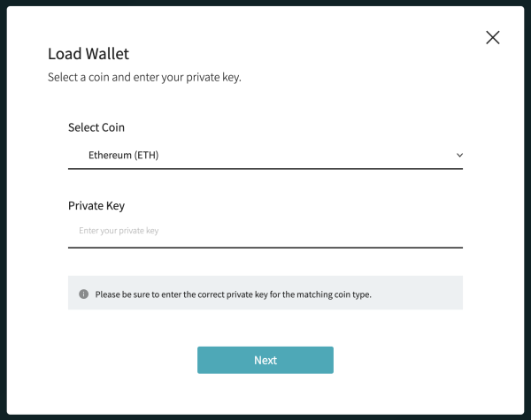The height and width of the screenshot is (420, 531).
Task: Click the subtitle about entering private key
Action: click(144, 78)
